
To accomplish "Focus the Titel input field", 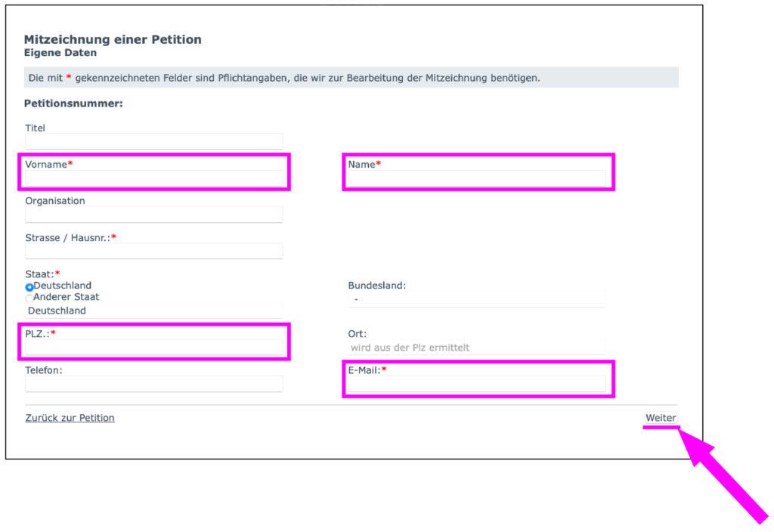I will click(154, 141).
